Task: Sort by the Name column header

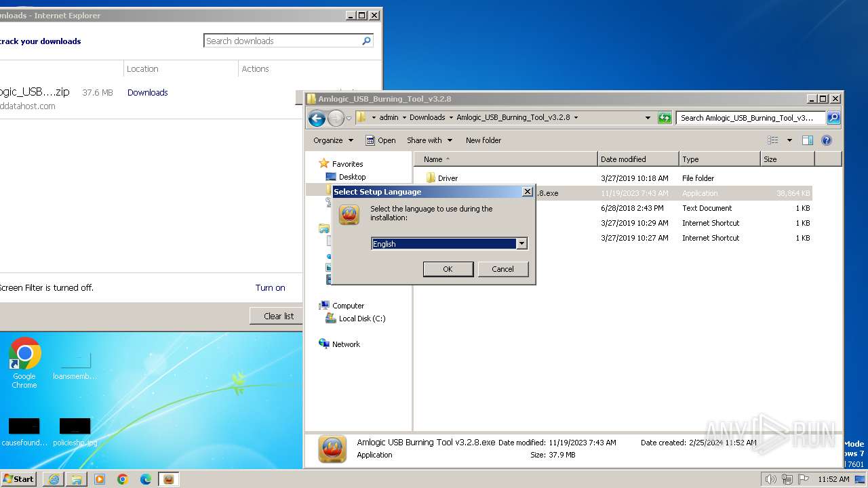Action: [x=506, y=159]
